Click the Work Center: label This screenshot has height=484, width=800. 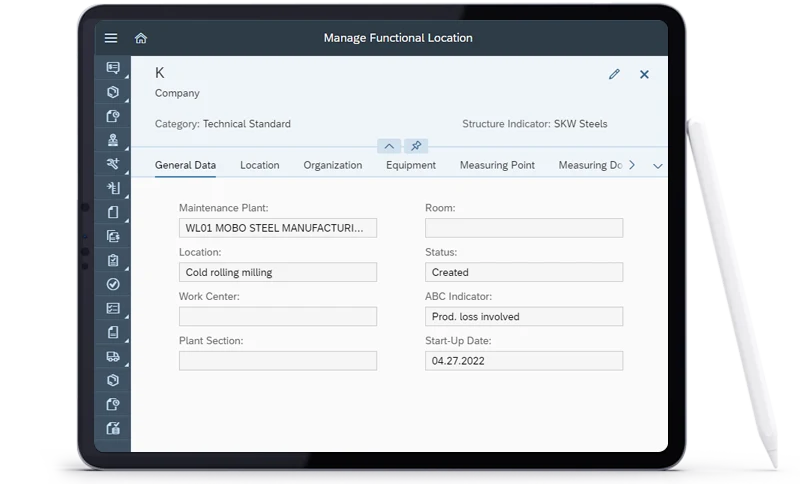pyautogui.click(x=209, y=296)
